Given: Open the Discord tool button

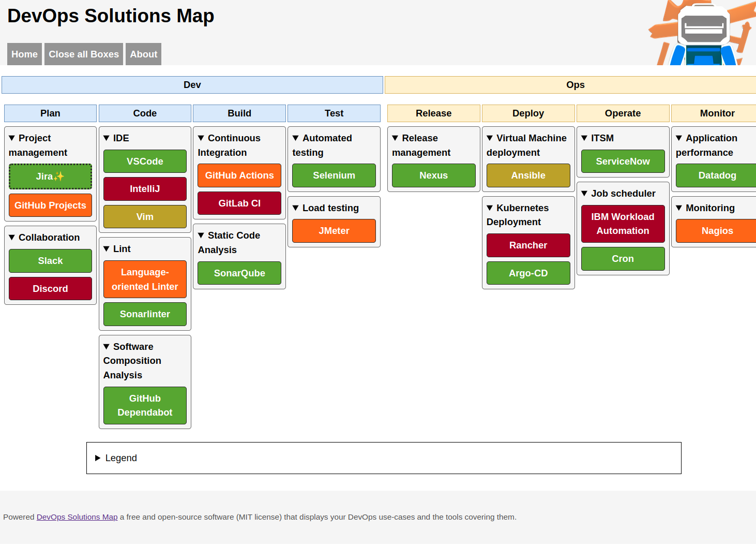Looking at the screenshot, I should point(50,289).
